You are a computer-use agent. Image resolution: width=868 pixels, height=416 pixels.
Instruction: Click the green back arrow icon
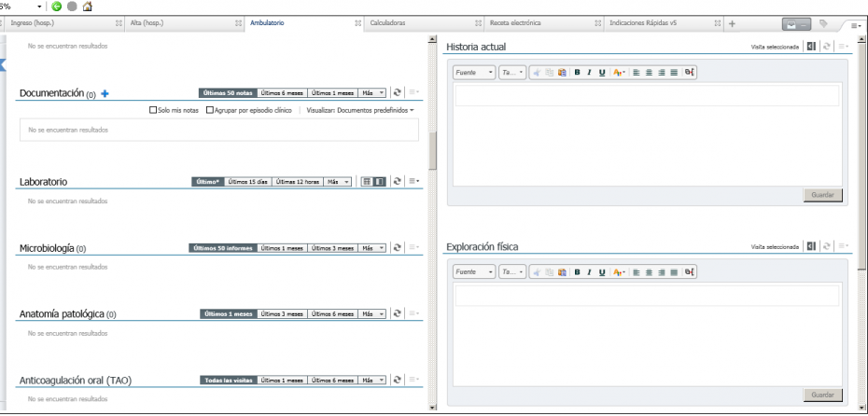(70, 7)
